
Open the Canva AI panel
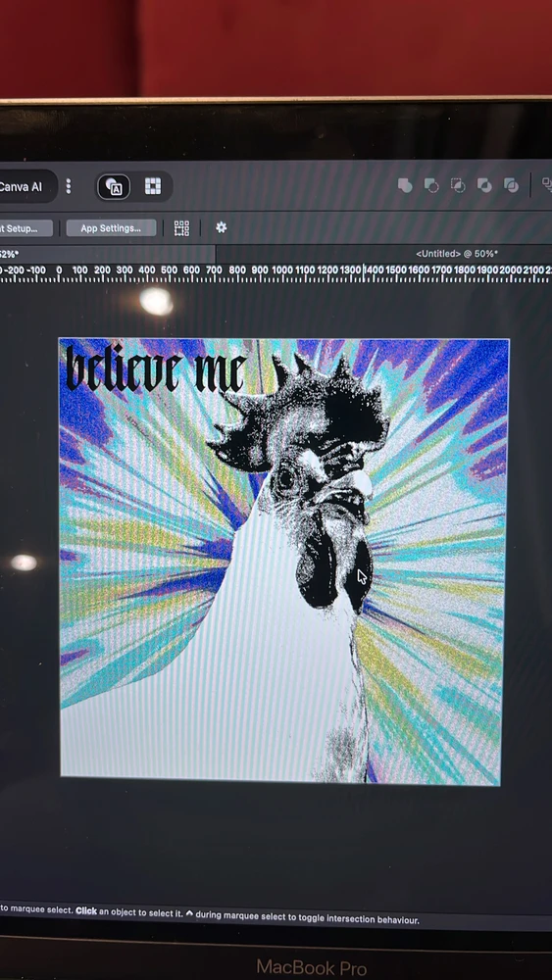coord(24,186)
